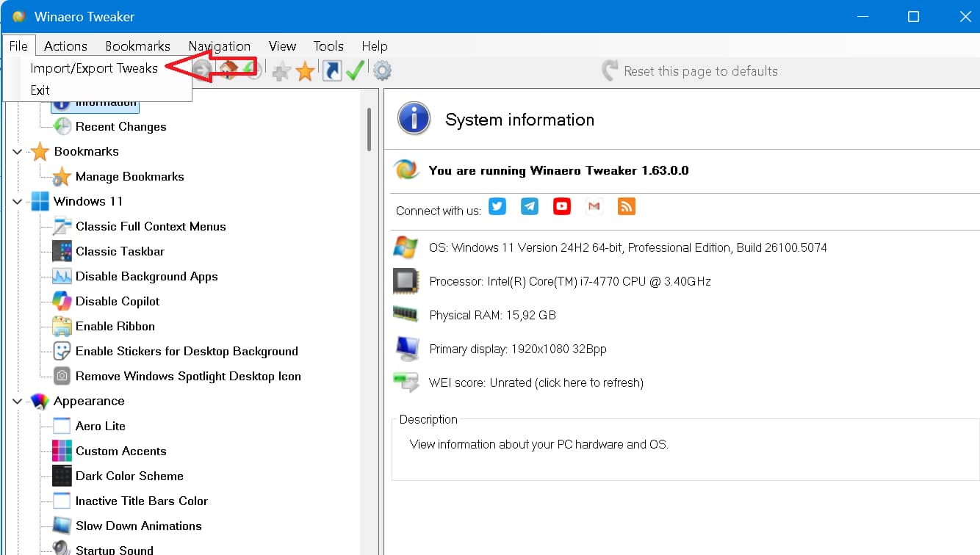The height and width of the screenshot is (555, 980).
Task: Click the Dark Color Scheme icon
Action: [x=62, y=476]
